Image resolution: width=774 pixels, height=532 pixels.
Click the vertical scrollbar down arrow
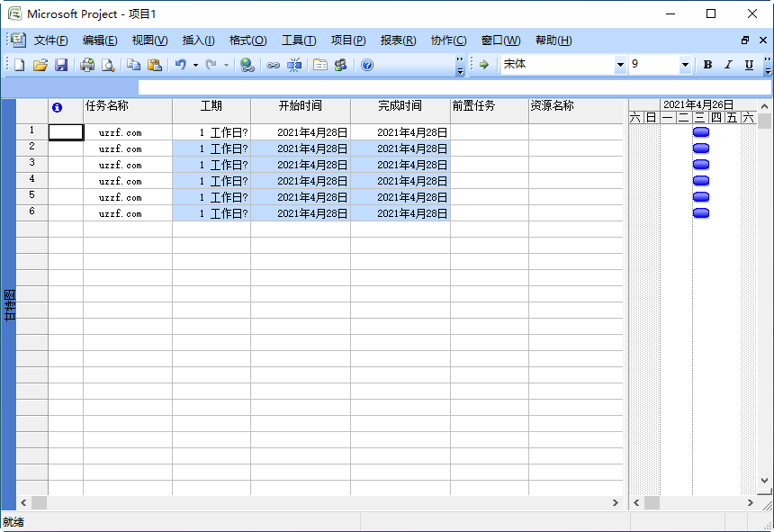764,481
